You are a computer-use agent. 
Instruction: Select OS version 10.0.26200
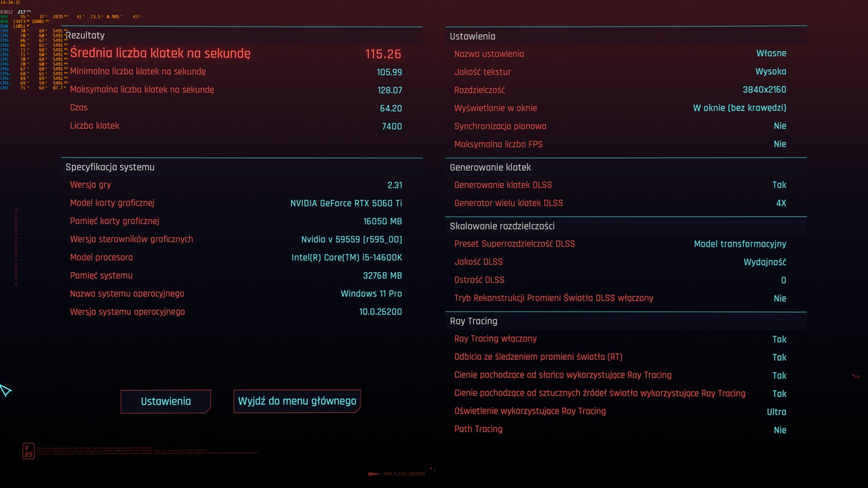pos(380,312)
